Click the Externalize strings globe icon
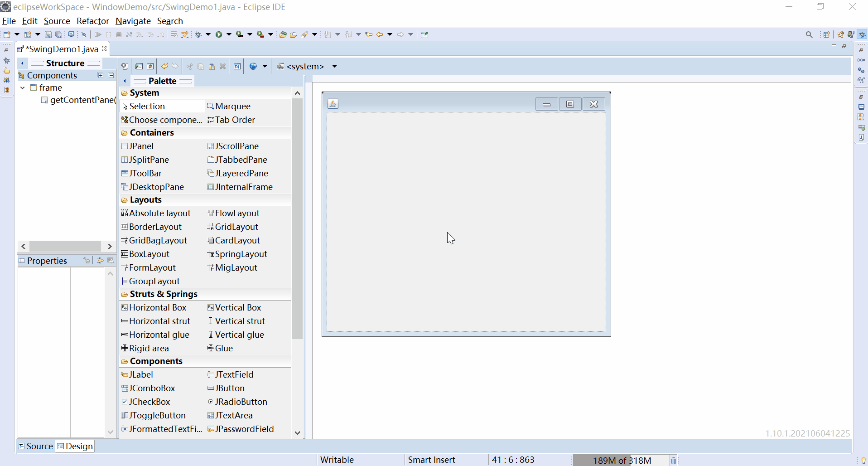The height and width of the screenshot is (466, 868). point(253,66)
